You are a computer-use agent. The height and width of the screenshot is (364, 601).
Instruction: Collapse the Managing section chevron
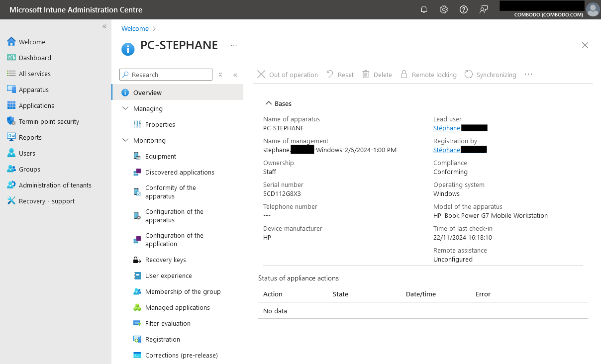pyautogui.click(x=125, y=108)
